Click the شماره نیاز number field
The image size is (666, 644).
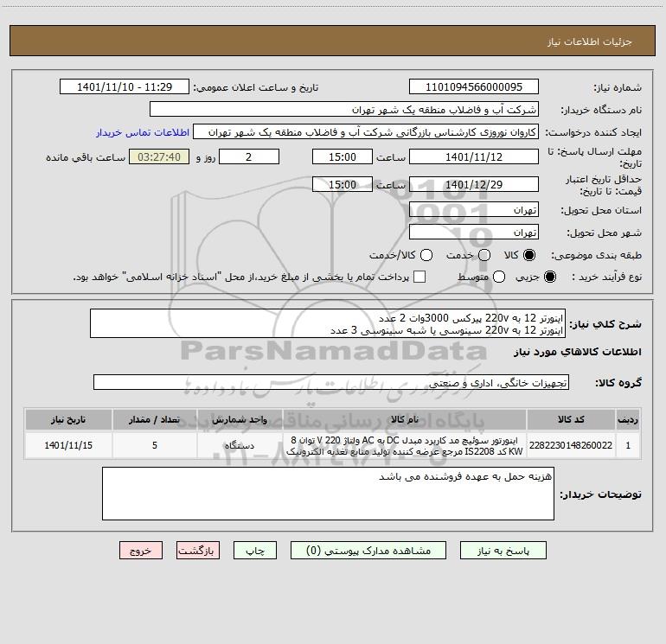click(x=474, y=87)
